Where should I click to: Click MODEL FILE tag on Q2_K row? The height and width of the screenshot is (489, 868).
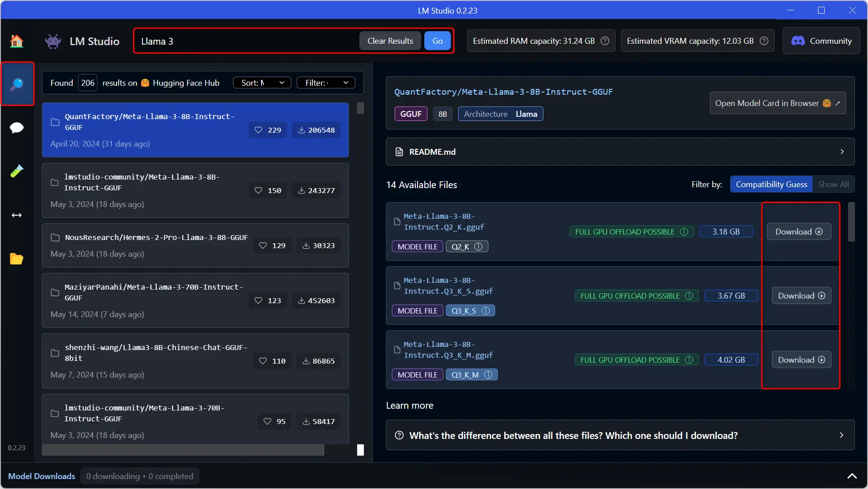coord(418,247)
